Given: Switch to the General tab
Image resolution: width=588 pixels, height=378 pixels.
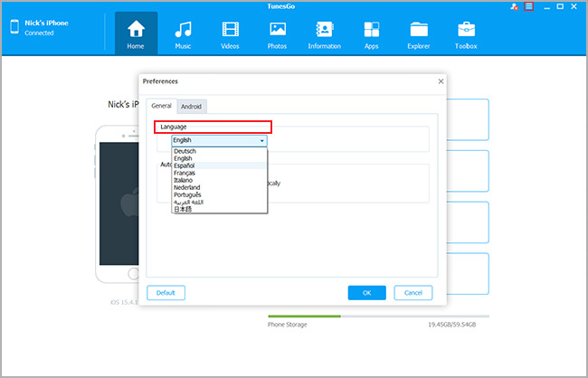Looking at the screenshot, I should click(161, 106).
